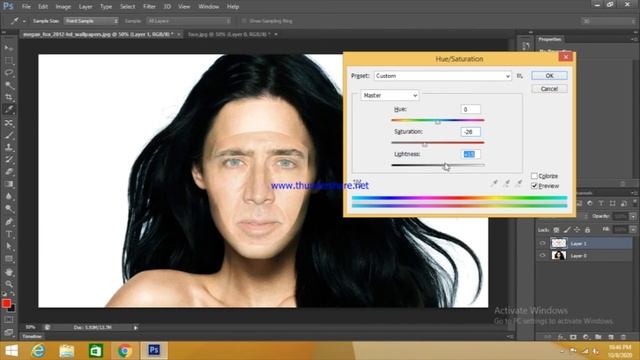Screen dimensions: 640x360
Task: Open the Window menu
Action: coord(209,7)
